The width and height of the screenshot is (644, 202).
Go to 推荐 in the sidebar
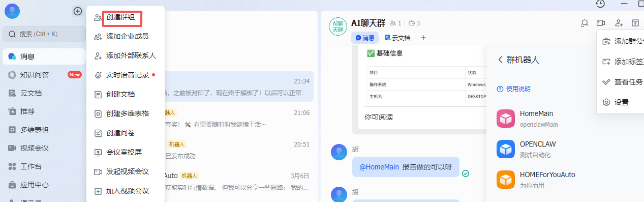pyautogui.click(x=44, y=111)
